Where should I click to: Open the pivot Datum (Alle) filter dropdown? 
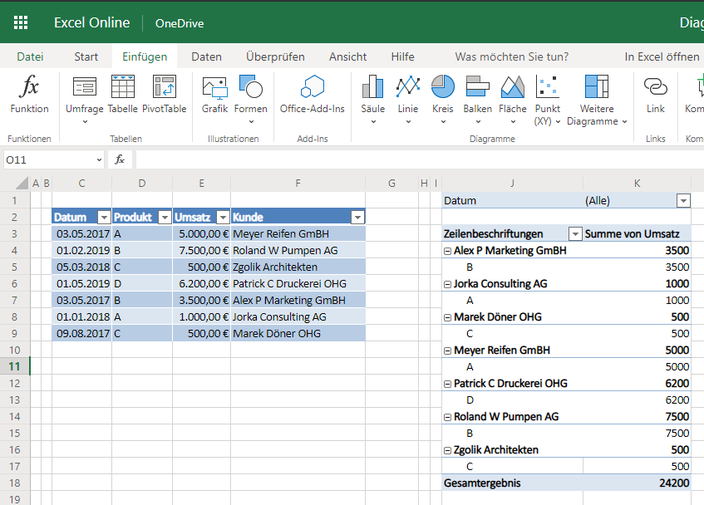[x=683, y=201]
